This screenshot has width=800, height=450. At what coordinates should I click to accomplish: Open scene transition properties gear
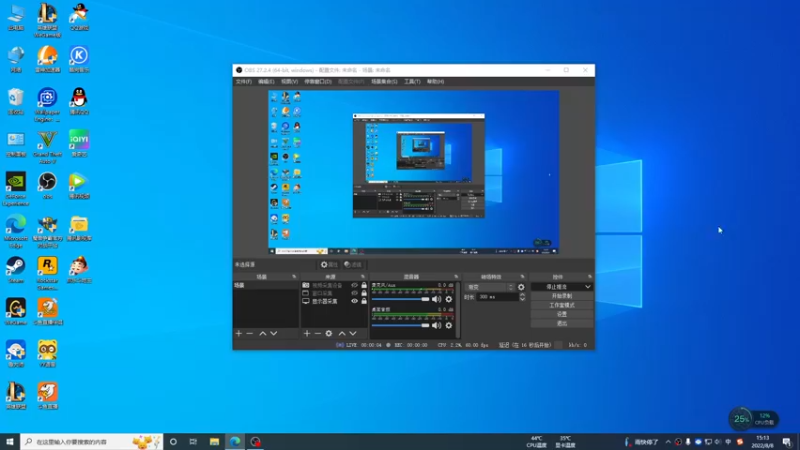coord(521,287)
